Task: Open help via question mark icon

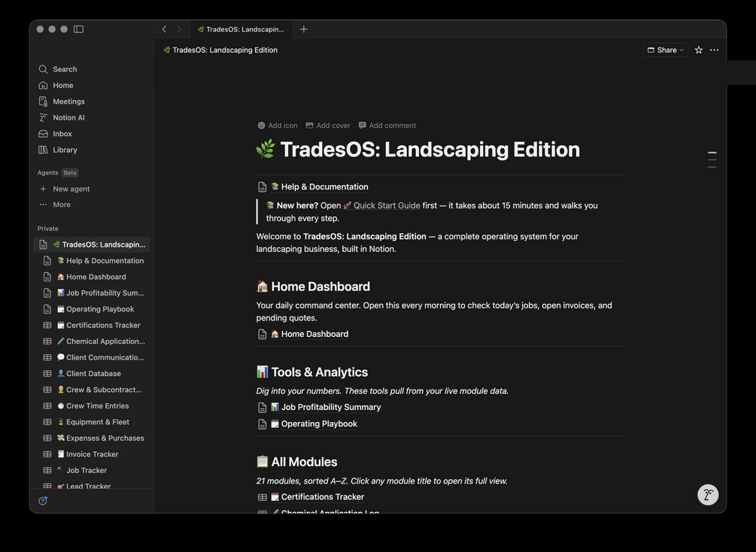Action: coord(43,501)
